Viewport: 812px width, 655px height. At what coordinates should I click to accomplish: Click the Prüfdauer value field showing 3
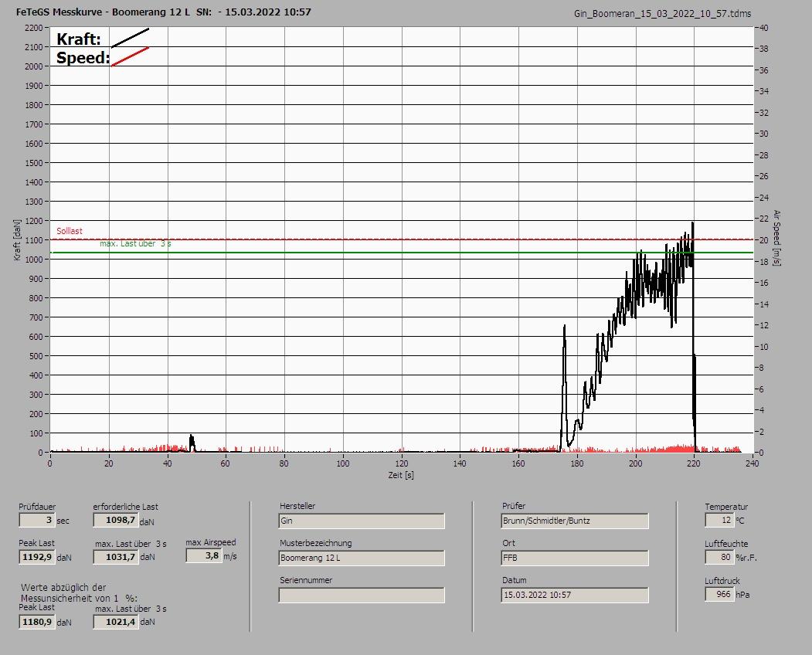(37, 520)
